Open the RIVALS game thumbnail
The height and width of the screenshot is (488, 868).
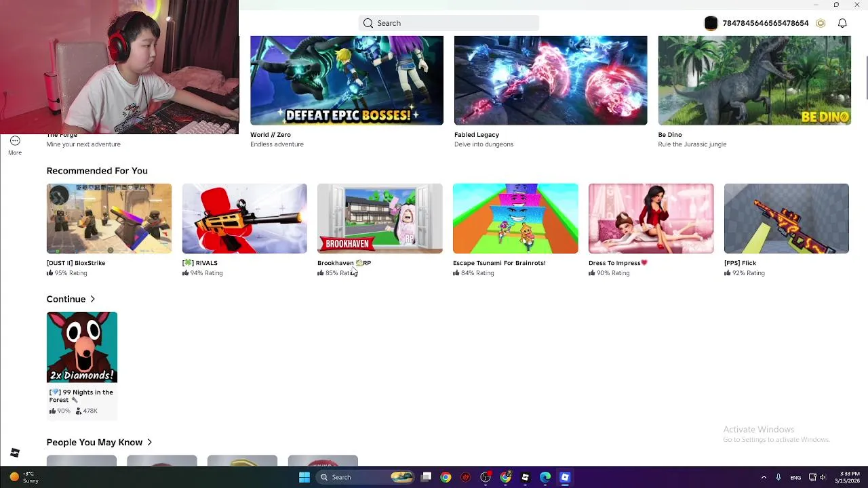click(x=244, y=218)
